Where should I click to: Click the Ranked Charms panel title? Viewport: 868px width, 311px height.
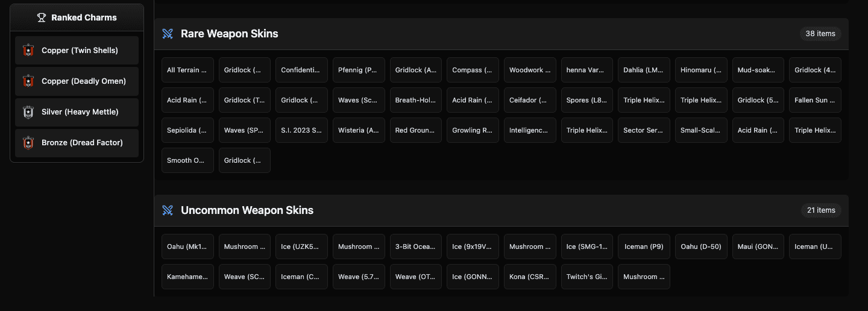[84, 17]
